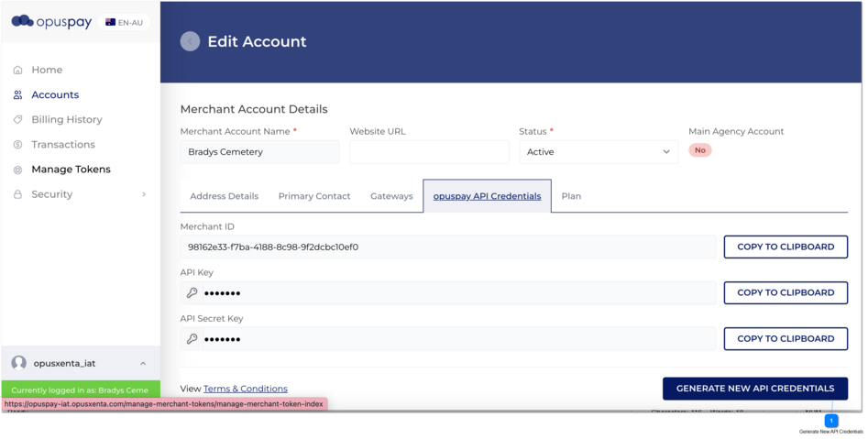Click the key icon beside API Key
868x439 pixels.
point(192,293)
